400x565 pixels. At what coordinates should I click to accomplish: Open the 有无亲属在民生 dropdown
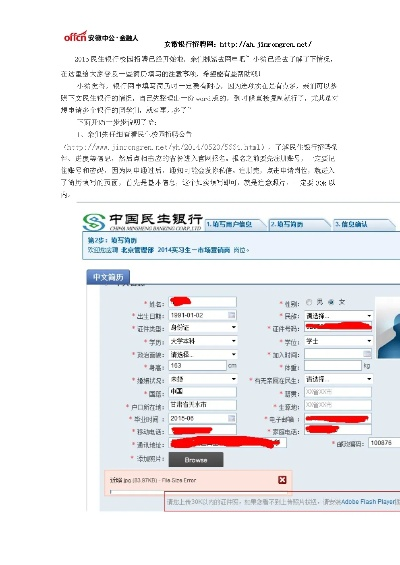tap(338, 379)
